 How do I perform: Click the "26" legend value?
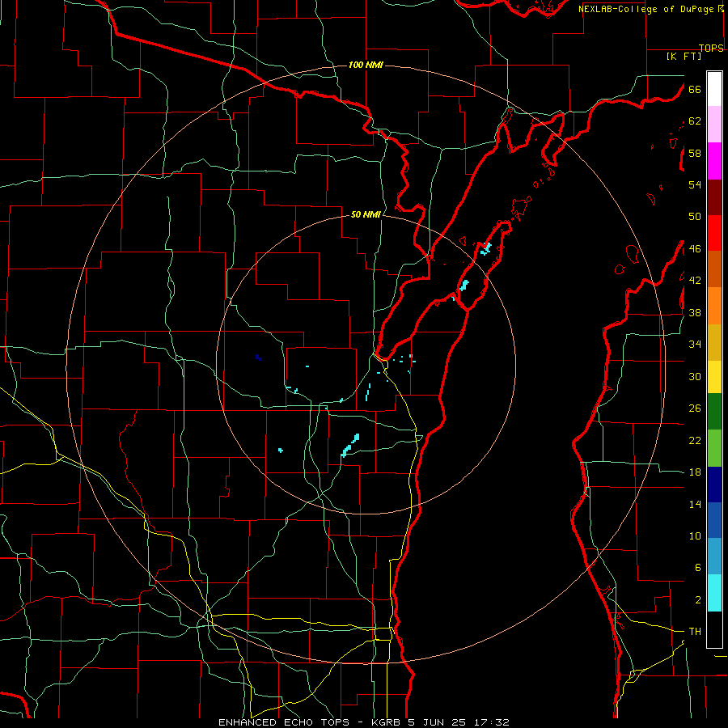click(x=695, y=408)
